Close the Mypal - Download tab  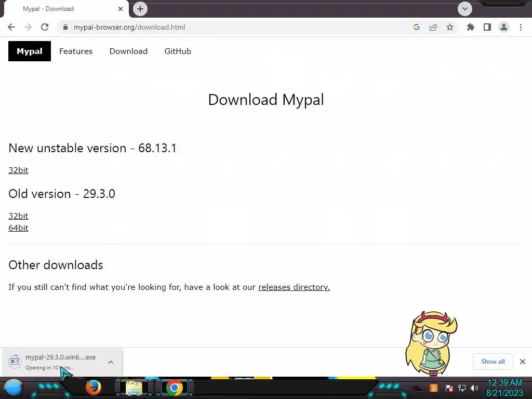(x=121, y=9)
